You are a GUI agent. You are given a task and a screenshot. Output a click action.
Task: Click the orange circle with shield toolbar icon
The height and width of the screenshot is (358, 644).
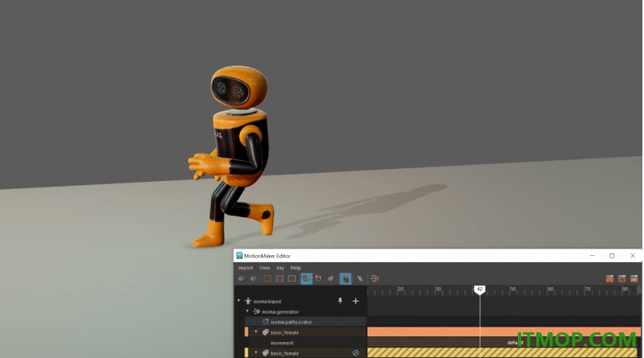tap(318, 278)
